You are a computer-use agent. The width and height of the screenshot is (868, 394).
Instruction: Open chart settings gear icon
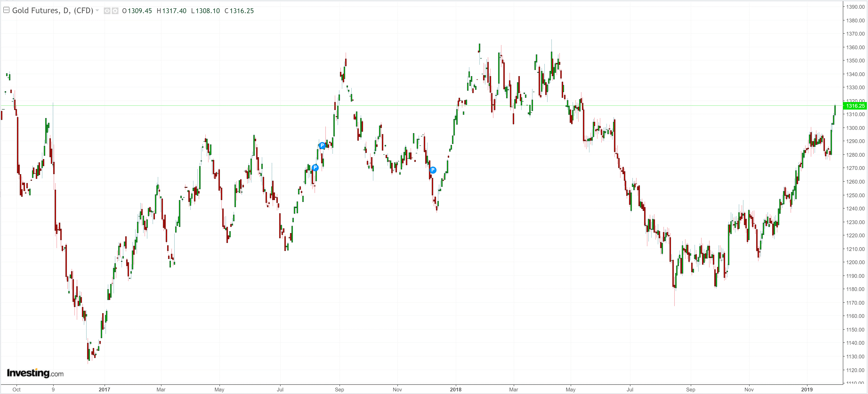coord(115,11)
